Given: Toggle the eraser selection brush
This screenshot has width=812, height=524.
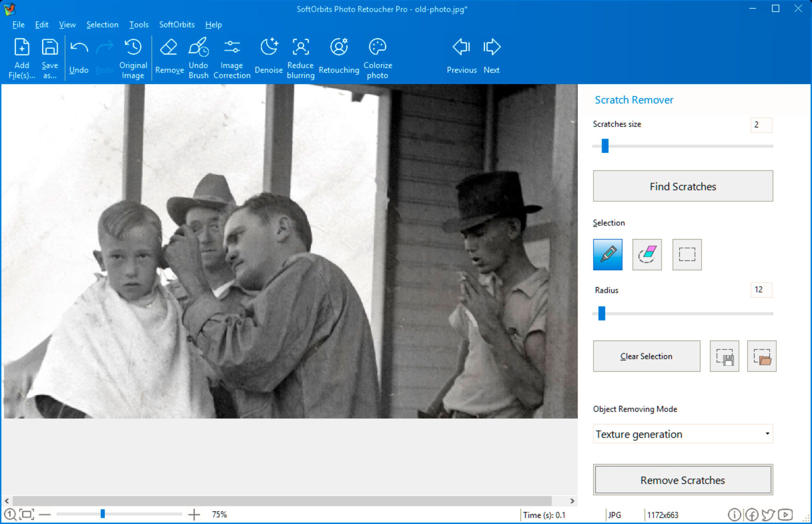Looking at the screenshot, I should pyautogui.click(x=647, y=255).
